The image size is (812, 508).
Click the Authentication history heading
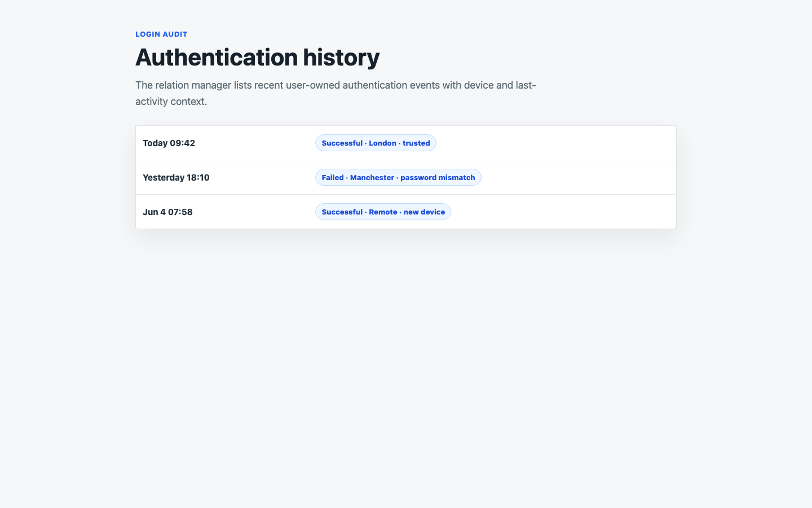257,57
